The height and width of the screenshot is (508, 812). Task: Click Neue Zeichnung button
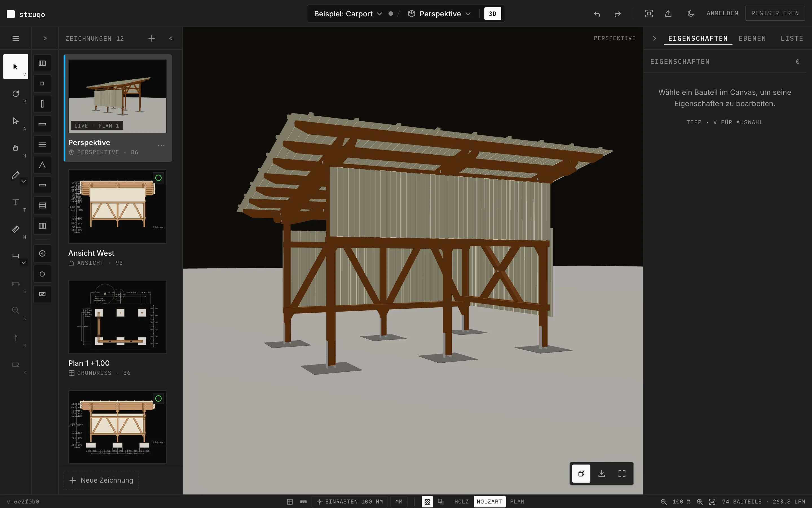(101, 480)
